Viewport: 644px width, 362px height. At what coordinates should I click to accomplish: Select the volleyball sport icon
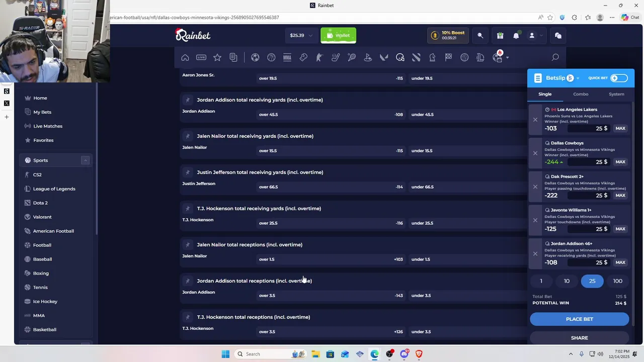464,57
